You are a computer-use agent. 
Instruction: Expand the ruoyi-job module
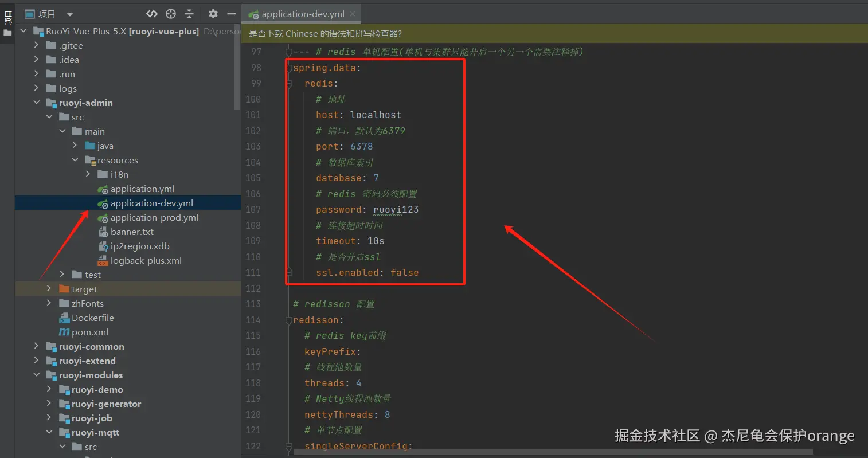click(x=49, y=418)
